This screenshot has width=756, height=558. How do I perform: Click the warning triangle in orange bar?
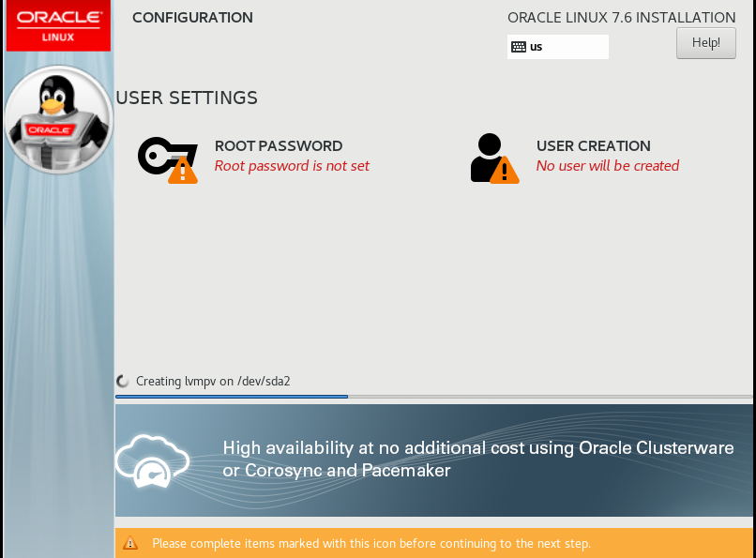click(x=130, y=543)
